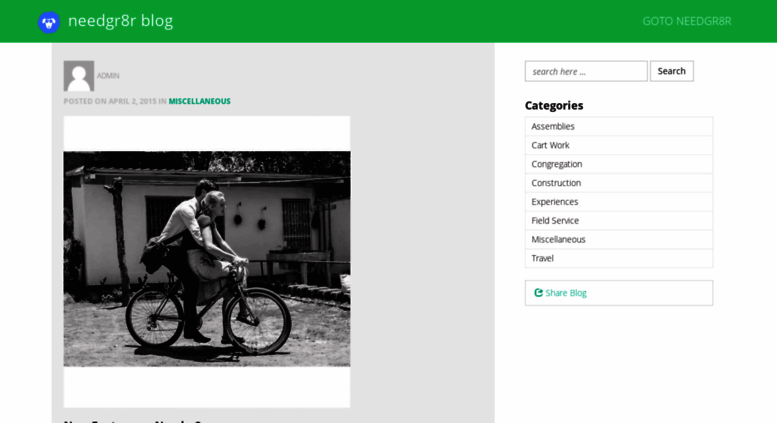Screen dimensions: 777x423
Task: Focus the 'search here ...' input field
Action: [x=586, y=71]
